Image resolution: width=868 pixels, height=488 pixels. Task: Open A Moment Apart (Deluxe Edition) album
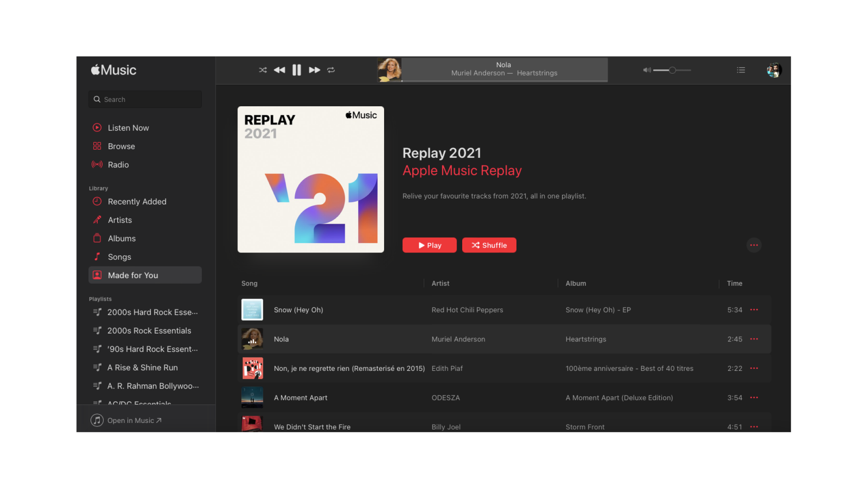(x=619, y=398)
